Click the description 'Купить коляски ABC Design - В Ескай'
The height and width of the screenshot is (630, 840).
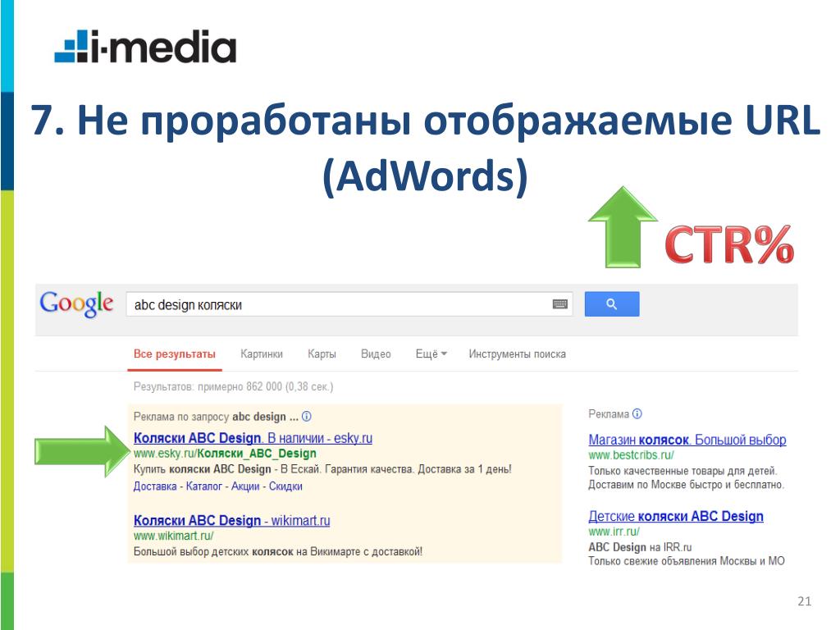point(229,469)
